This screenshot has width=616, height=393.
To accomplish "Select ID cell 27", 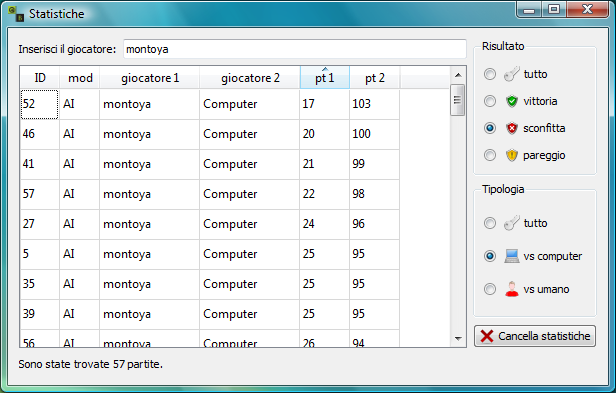I will pyautogui.click(x=39, y=224).
